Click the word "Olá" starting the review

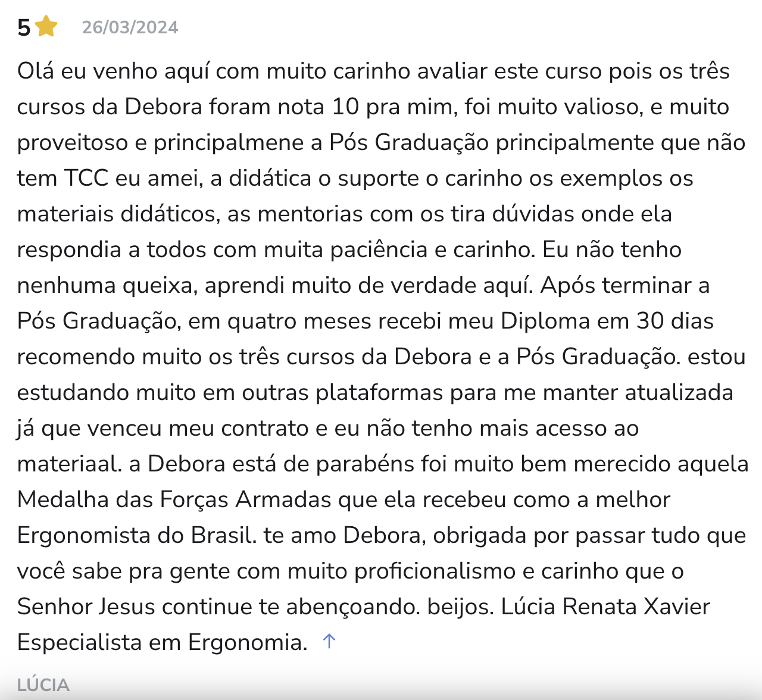(x=36, y=71)
